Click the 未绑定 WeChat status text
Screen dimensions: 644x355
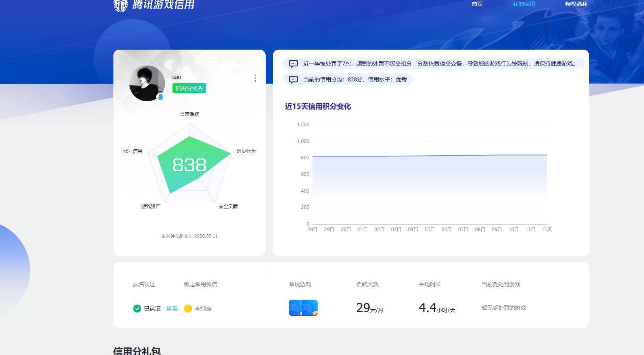pos(203,309)
